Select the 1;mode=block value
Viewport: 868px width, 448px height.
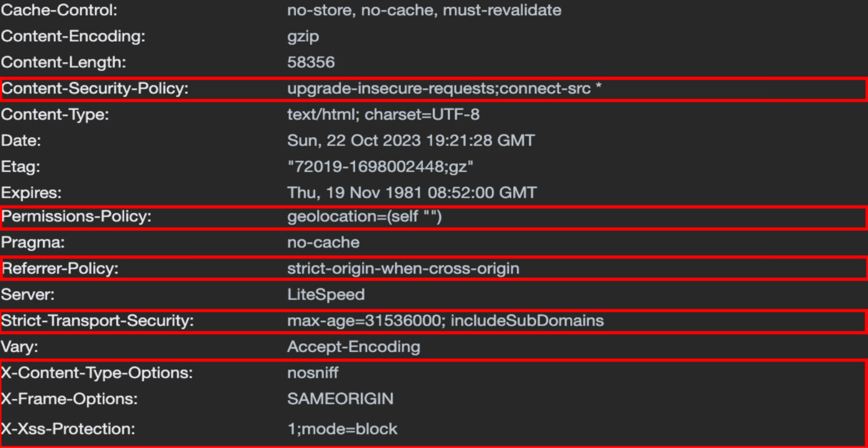pyautogui.click(x=342, y=429)
